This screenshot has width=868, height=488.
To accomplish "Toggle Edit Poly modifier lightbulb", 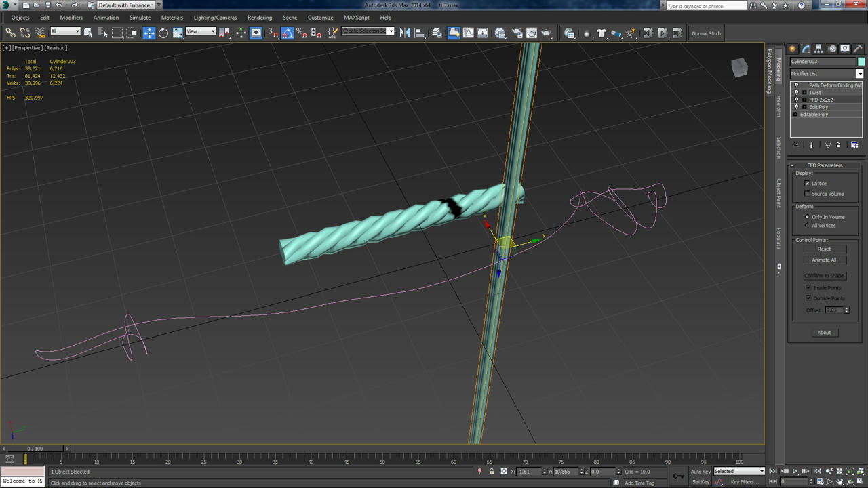I will [x=797, y=107].
